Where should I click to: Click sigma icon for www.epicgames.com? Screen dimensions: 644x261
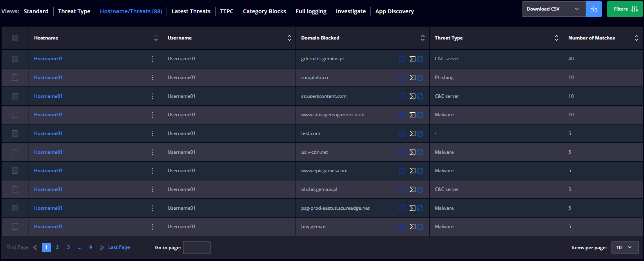tap(412, 171)
